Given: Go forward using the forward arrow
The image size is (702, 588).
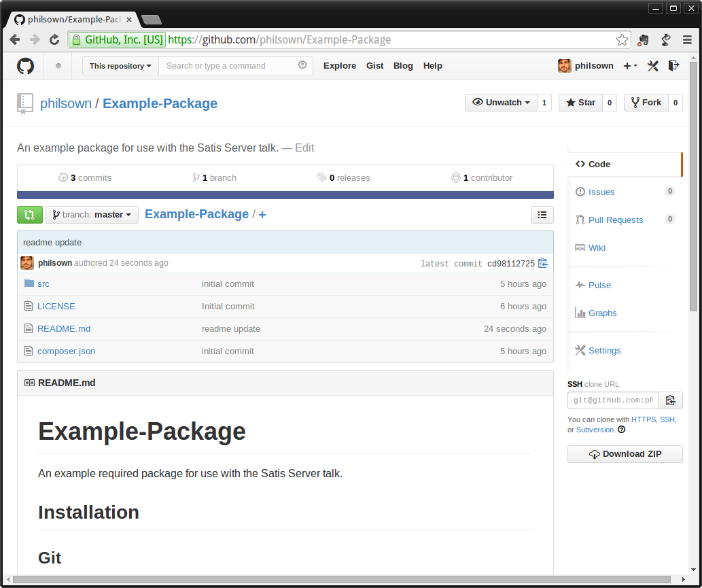Looking at the screenshot, I should tap(35, 40).
